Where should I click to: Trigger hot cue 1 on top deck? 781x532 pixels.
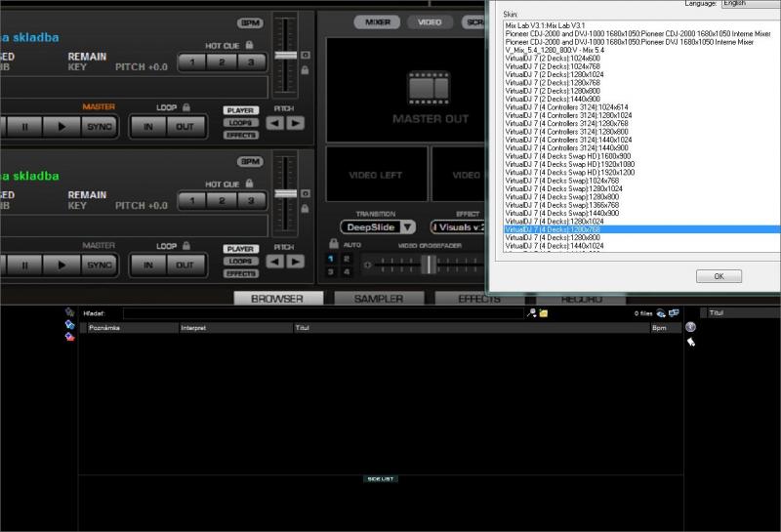192,62
